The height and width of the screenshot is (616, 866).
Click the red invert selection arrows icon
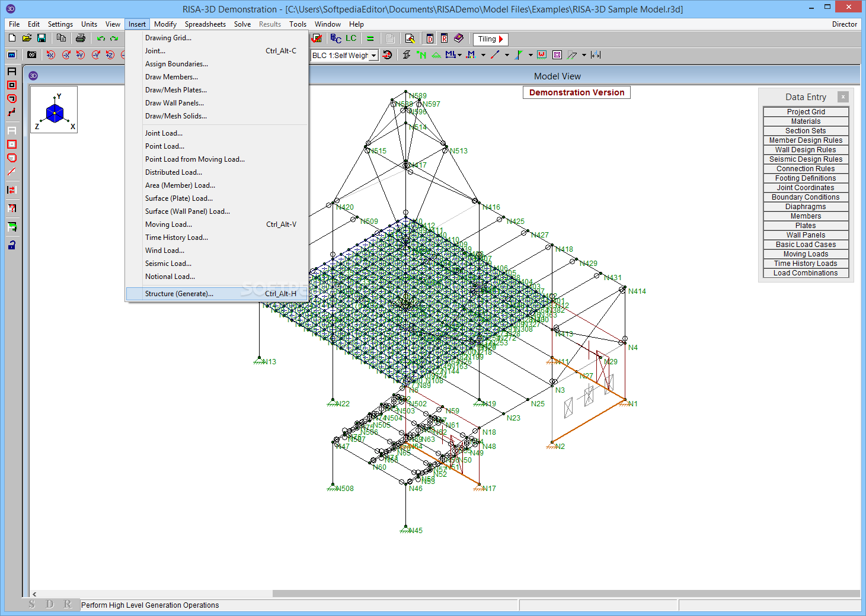click(x=12, y=190)
